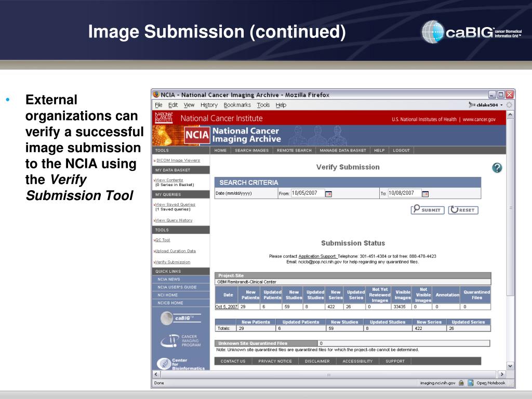Click the www.cancer.gov header link
This screenshot has height=399, width=532.
(479, 119)
